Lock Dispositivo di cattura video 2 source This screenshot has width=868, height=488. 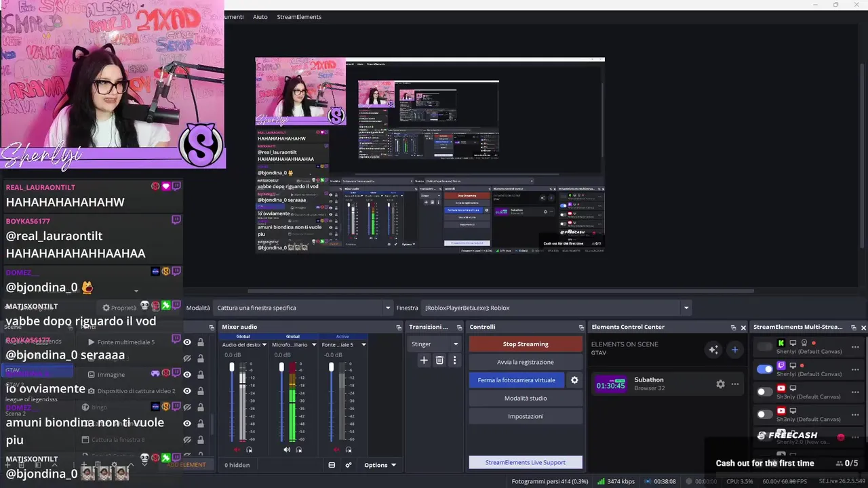pyautogui.click(x=201, y=391)
